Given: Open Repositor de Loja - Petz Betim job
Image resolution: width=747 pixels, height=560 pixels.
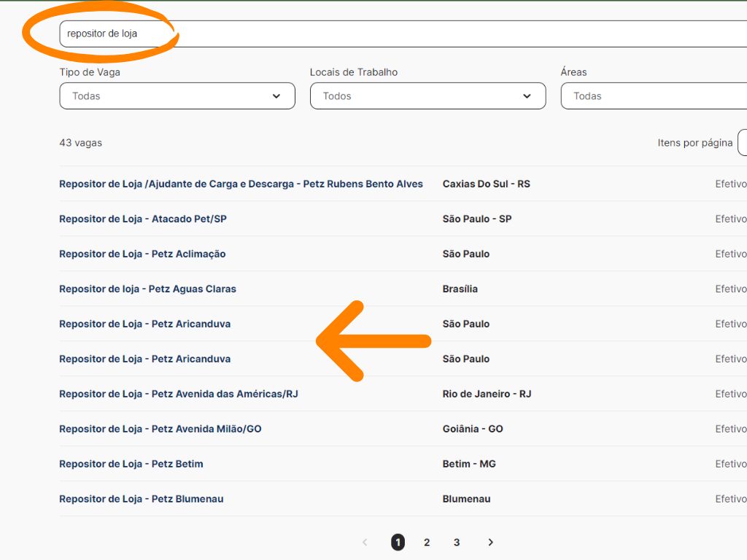Looking at the screenshot, I should click(131, 464).
